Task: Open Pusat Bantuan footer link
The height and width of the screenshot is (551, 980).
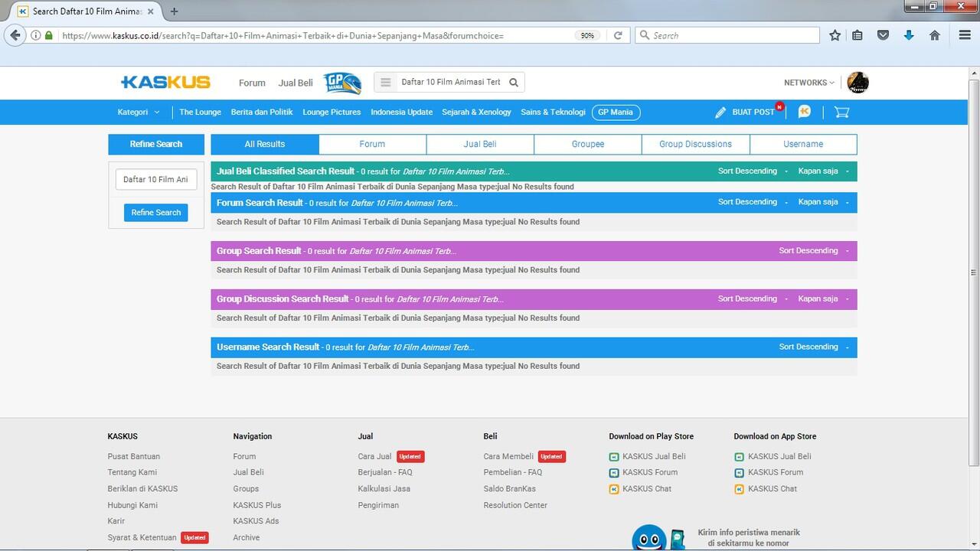Action: tap(134, 456)
